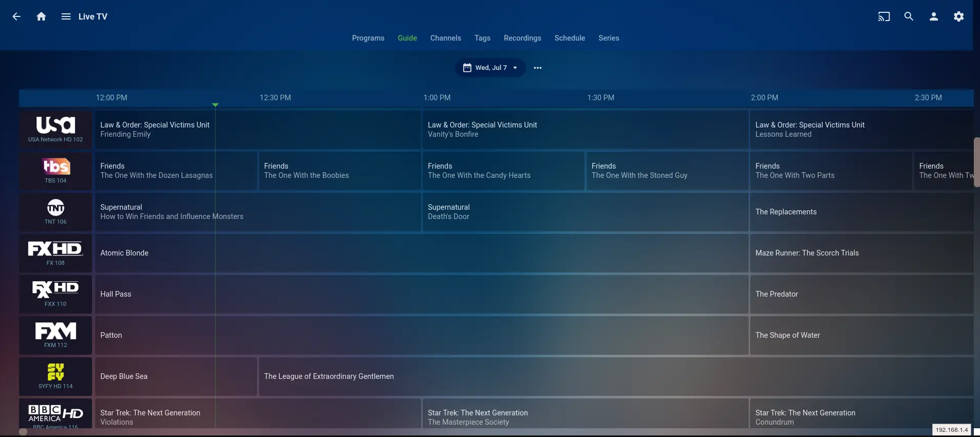This screenshot has width=980, height=437.
Task: Open The Predator program
Action: 862,295
